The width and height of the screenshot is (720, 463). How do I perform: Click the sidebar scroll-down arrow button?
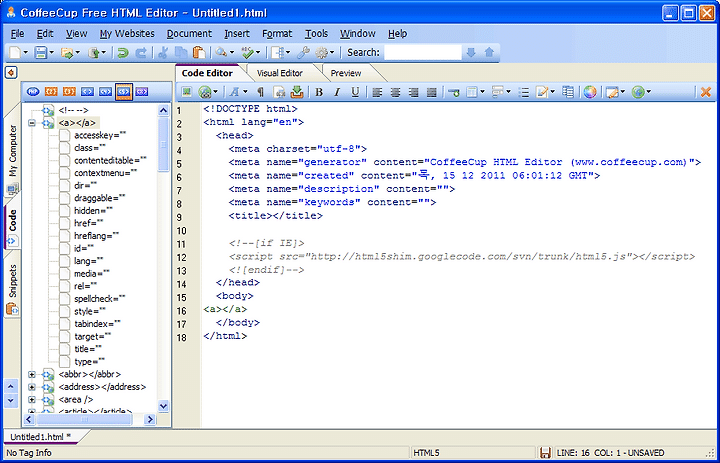pos(11,400)
